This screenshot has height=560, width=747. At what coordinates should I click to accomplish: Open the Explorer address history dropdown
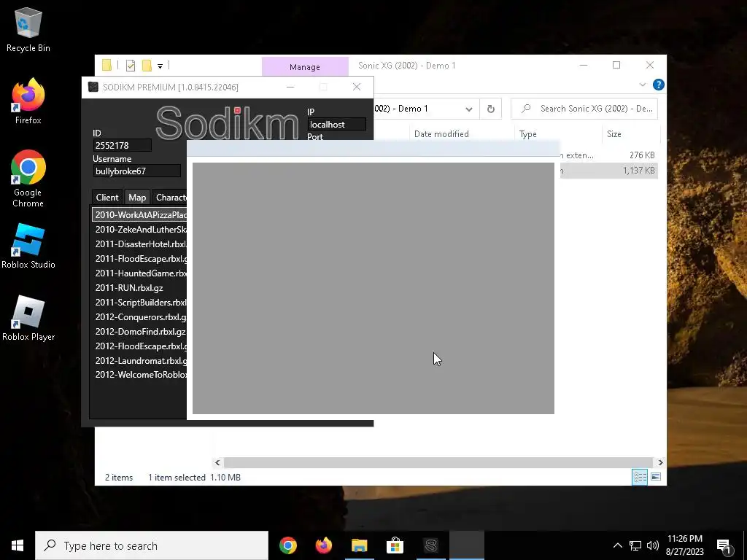tap(469, 109)
